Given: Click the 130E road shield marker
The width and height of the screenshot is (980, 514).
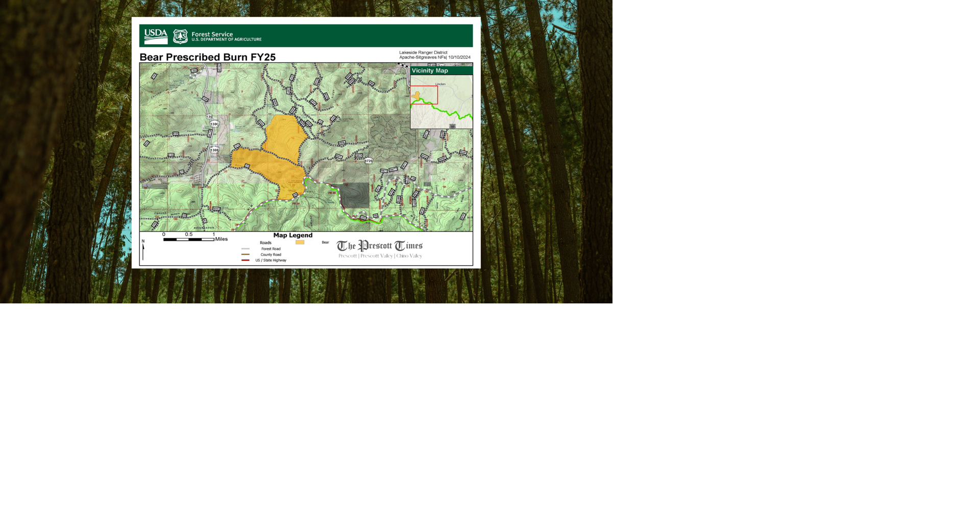Looking at the screenshot, I should pyautogui.click(x=215, y=150).
